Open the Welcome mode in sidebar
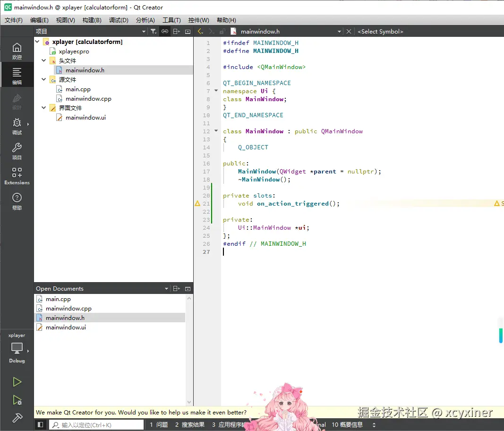The height and width of the screenshot is (431, 504). (17, 51)
